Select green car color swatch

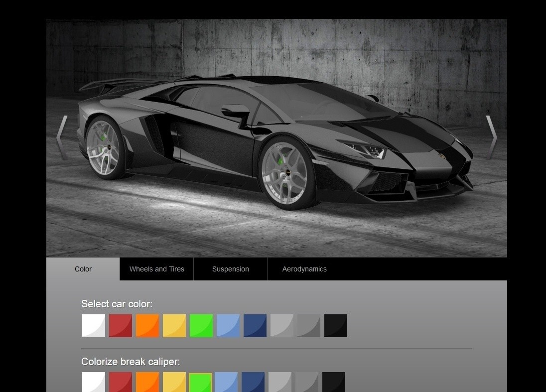[201, 326]
